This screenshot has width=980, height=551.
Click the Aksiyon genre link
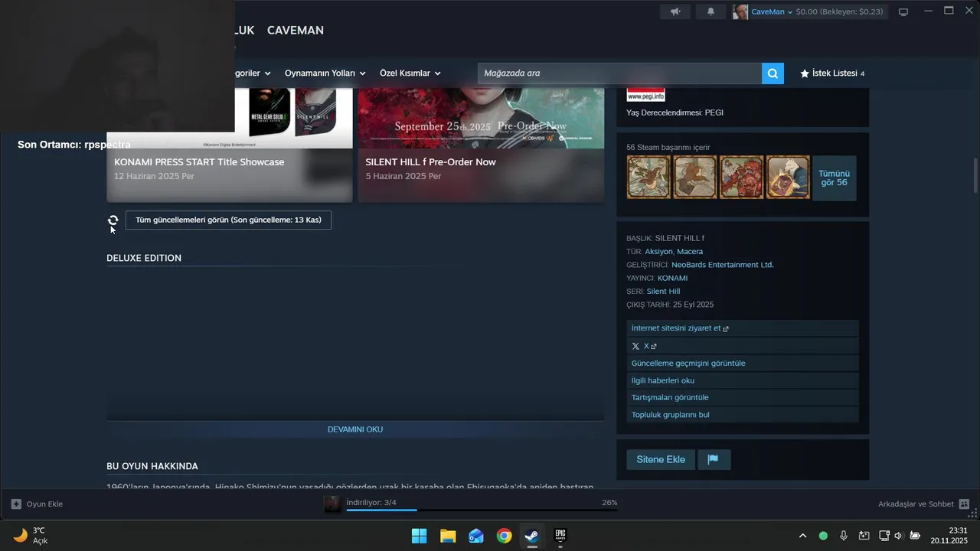click(x=658, y=251)
